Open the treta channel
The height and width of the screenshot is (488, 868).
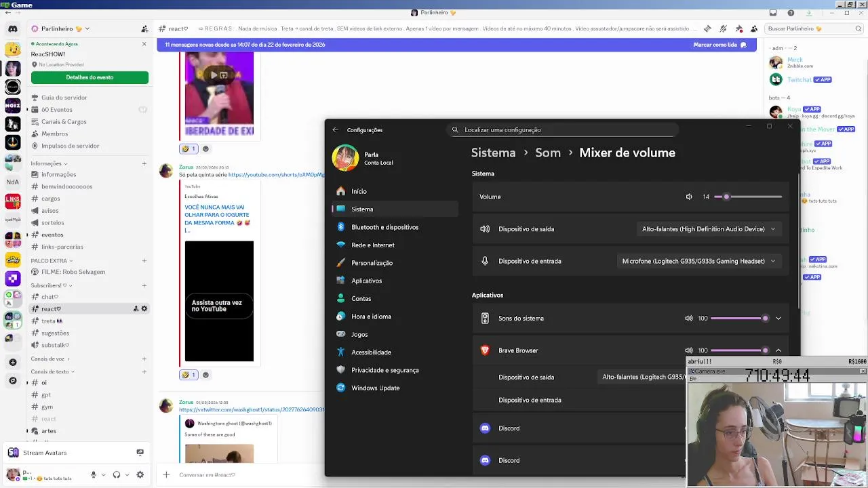[88, 321]
